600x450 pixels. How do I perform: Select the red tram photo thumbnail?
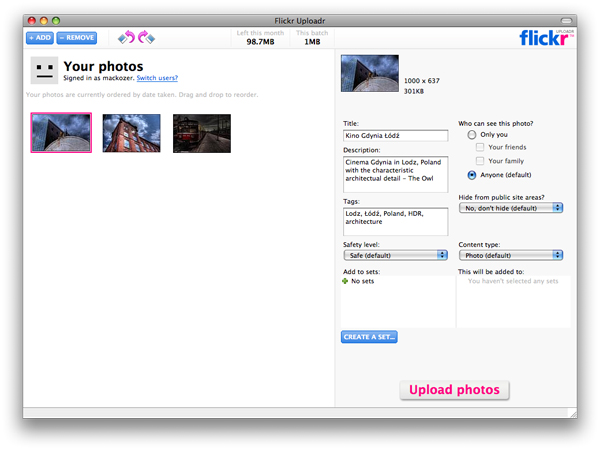tap(202, 133)
